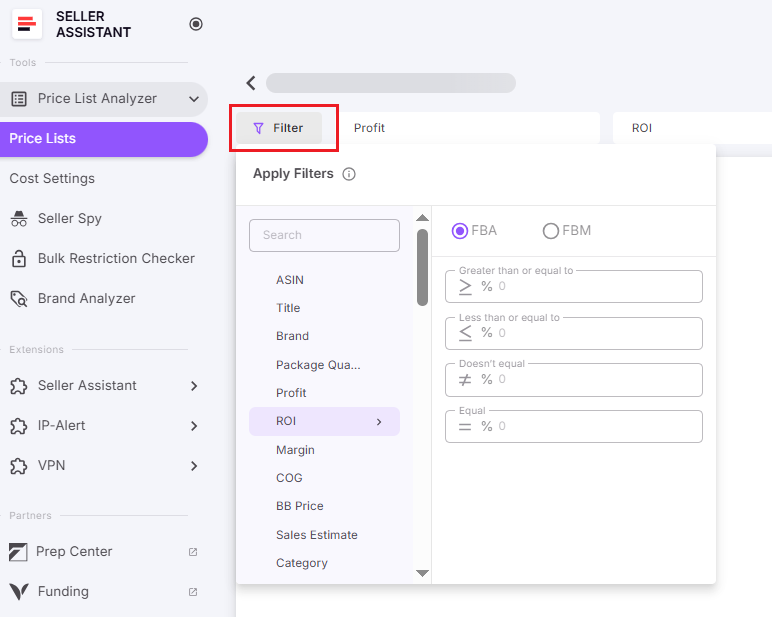Image resolution: width=772 pixels, height=617 pixels.
Task: Open Brand Analyzer
Action: pyautogui.click(x=86, y=298)
